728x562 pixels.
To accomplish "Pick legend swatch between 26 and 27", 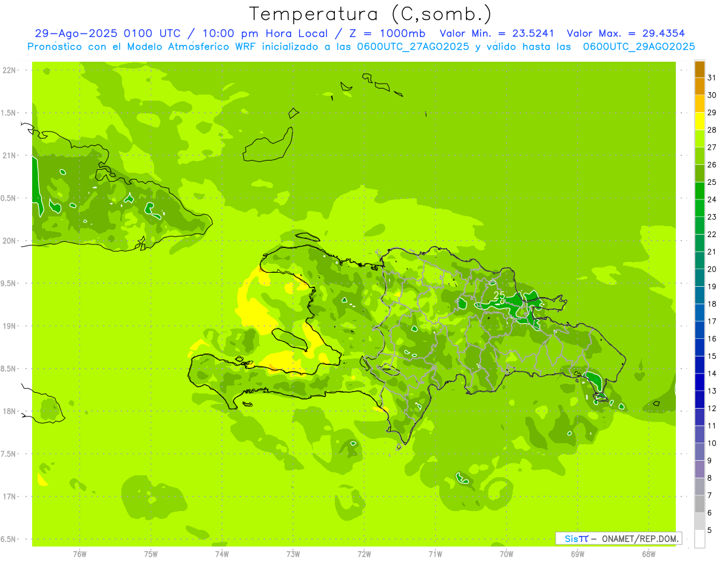I will coord(699,156).
